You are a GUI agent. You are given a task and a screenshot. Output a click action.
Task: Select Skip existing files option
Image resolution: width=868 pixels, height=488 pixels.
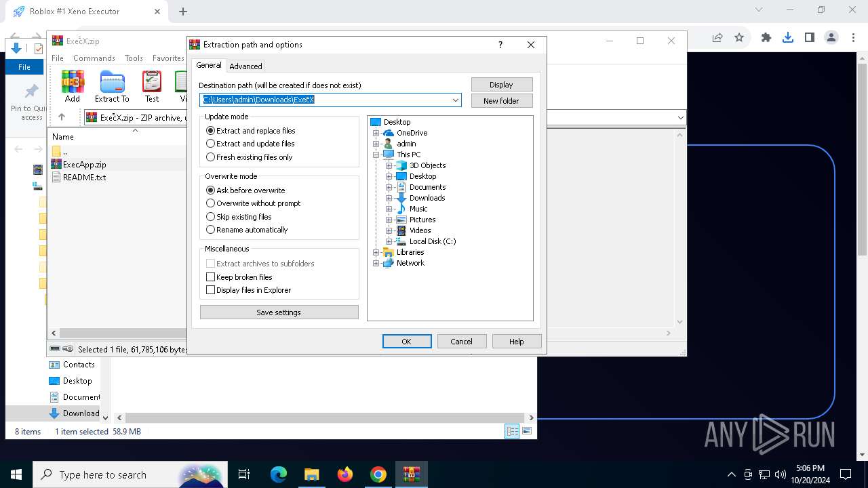239,217
